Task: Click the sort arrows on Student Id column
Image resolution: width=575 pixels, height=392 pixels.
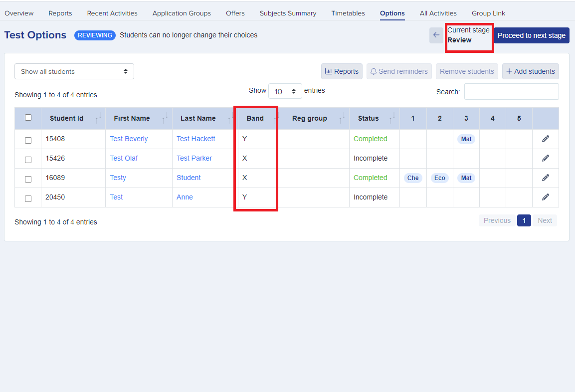Action: pos(98,118)
